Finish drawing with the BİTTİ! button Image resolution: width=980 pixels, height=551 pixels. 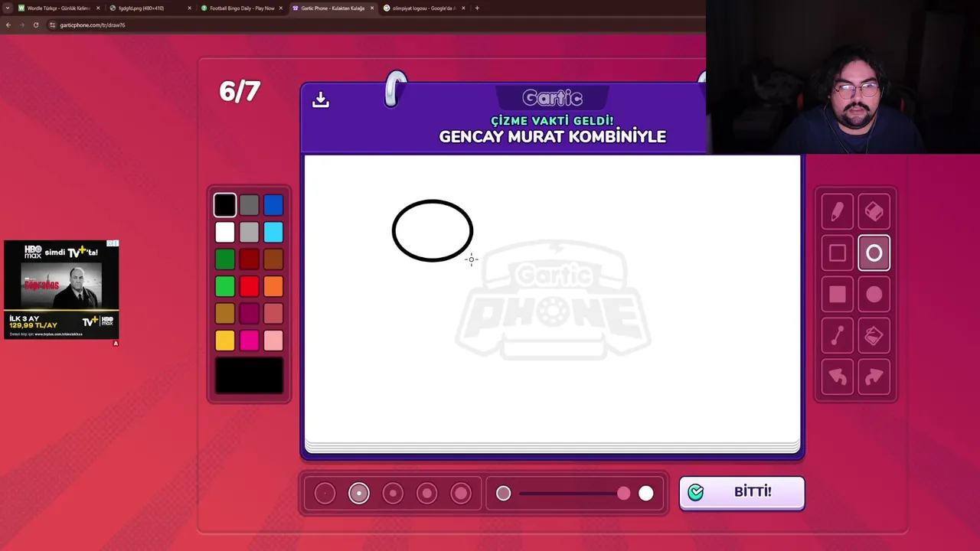[x=742, y=492]
